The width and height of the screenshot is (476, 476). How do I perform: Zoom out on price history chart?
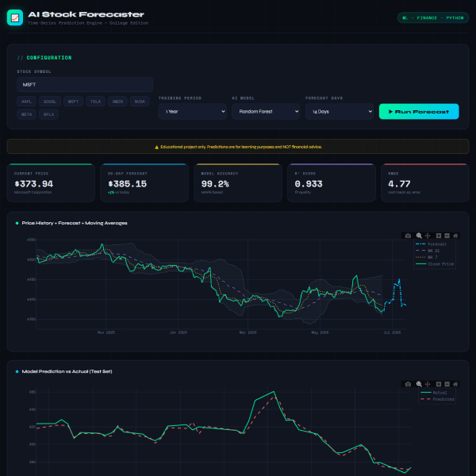click(x=447, y=236)
